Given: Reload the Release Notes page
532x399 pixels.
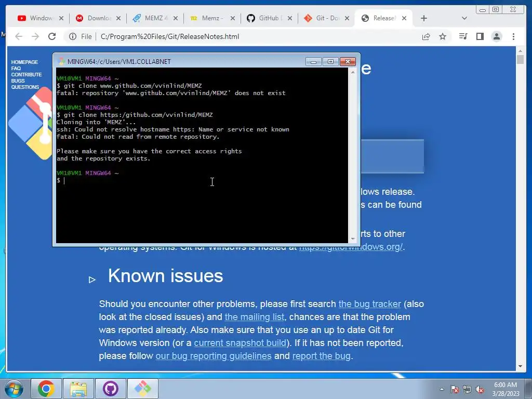Looking at the screenshot, I should [x=52, y=37].
